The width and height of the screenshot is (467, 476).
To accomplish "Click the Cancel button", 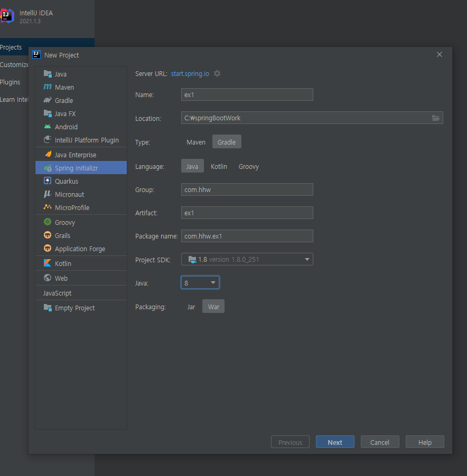I will tap(380, 442).
